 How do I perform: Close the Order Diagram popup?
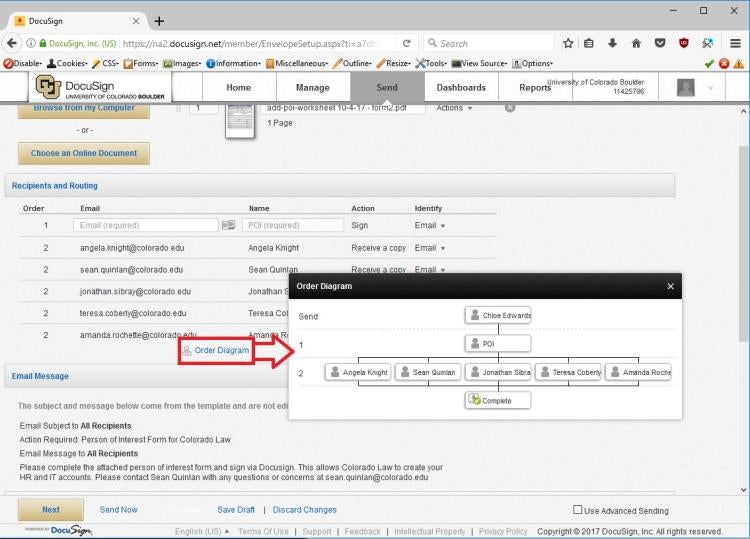point(671,286)
